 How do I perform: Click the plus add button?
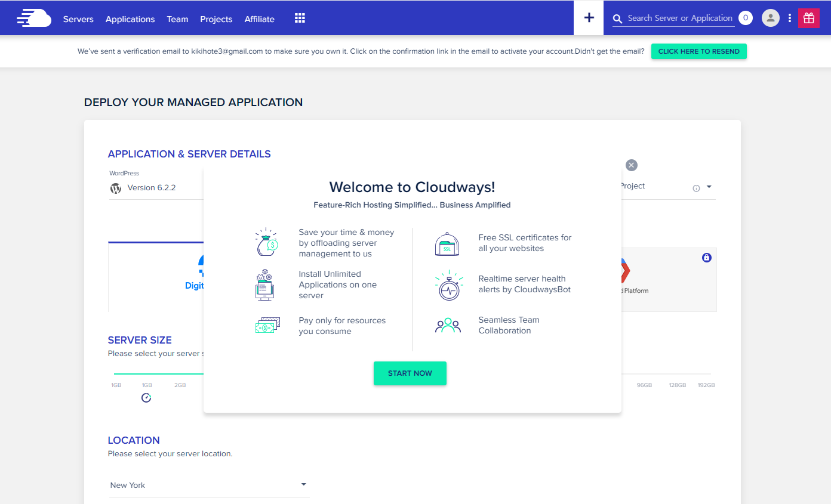tap(589, 18)
